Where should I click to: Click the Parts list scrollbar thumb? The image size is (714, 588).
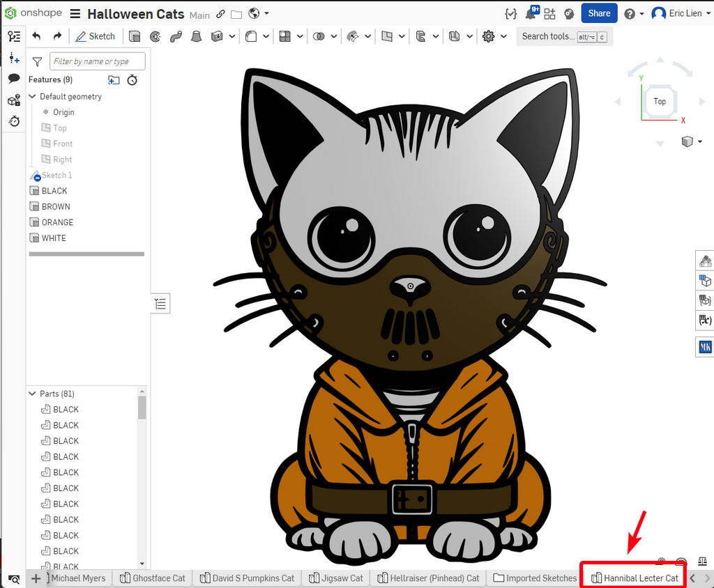[142, 408]
